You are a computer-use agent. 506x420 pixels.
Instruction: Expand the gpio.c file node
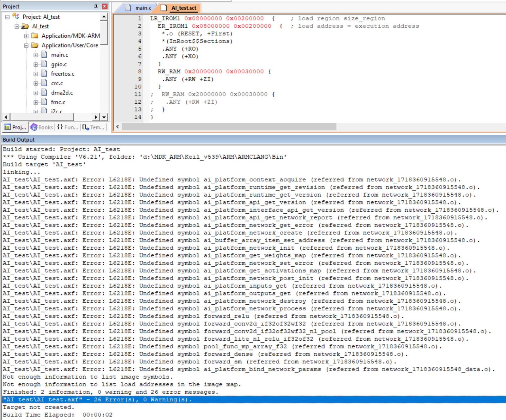(35, 64)
